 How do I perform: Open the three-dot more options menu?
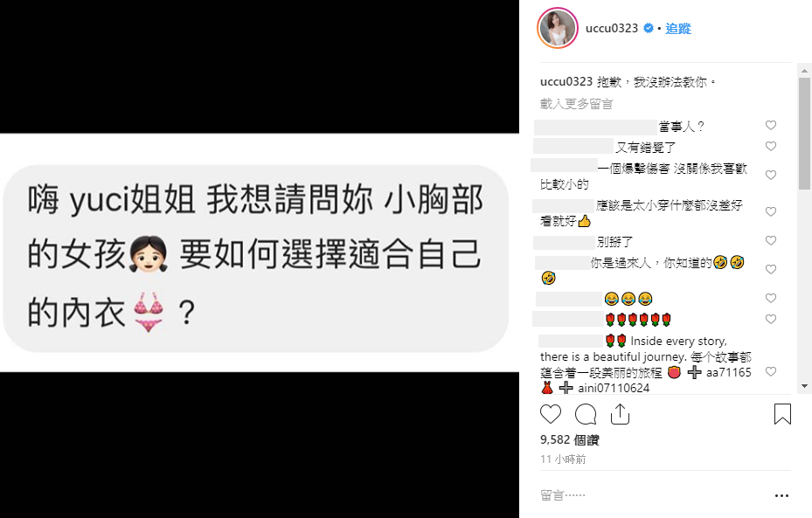[x=781, y=496]
